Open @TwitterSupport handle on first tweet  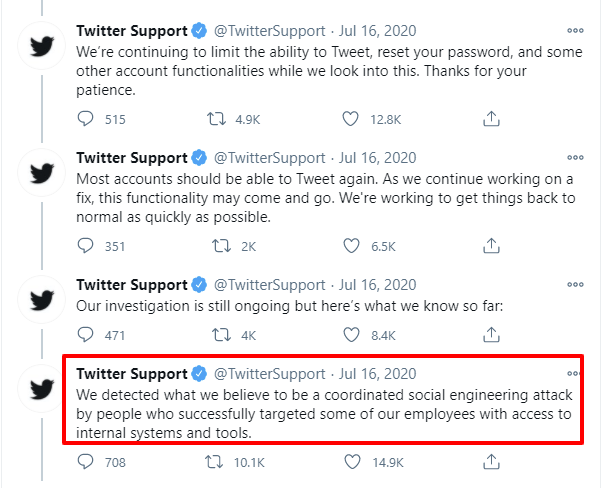tap(269, 31)
